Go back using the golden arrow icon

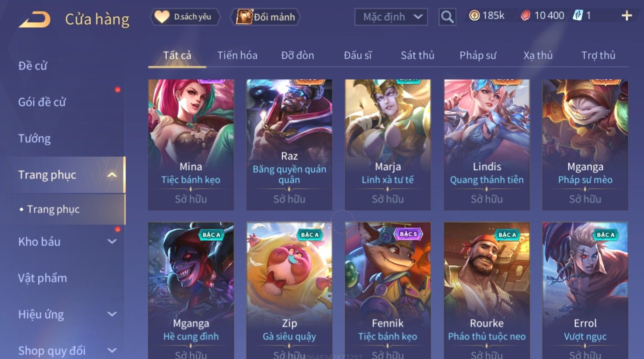[x=35, y=19]
